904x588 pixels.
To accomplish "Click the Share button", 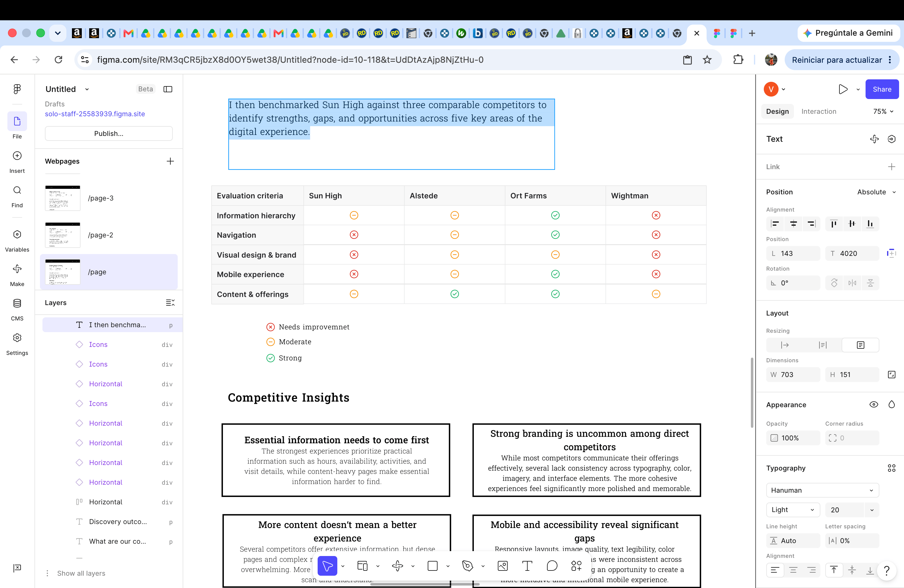I will tap(882, 89).
